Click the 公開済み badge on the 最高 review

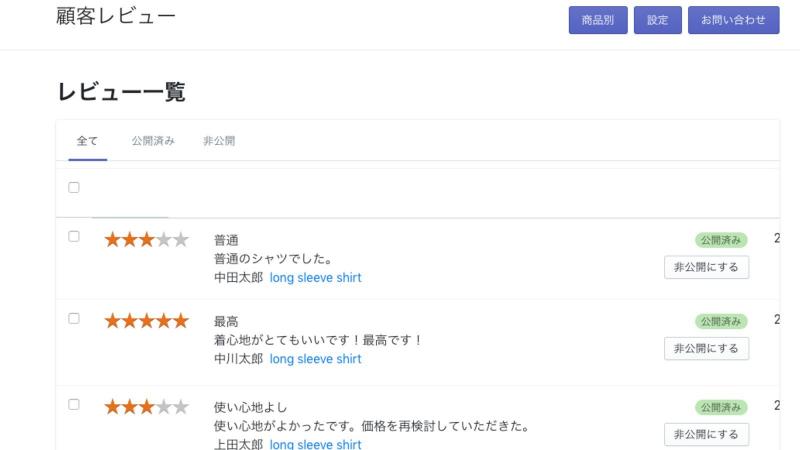coord(721,321)
